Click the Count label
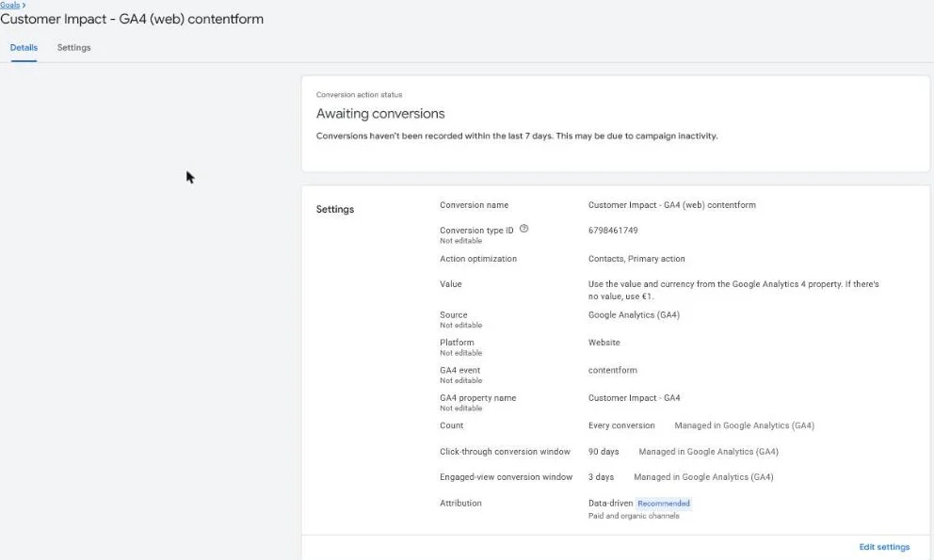The image size is (934, 560). [x=452, y=425]
